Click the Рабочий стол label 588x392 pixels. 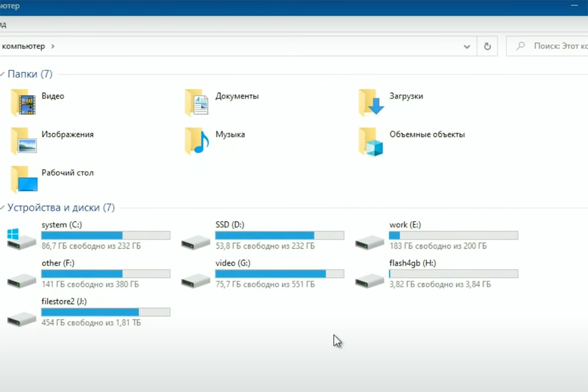[68, 172]
